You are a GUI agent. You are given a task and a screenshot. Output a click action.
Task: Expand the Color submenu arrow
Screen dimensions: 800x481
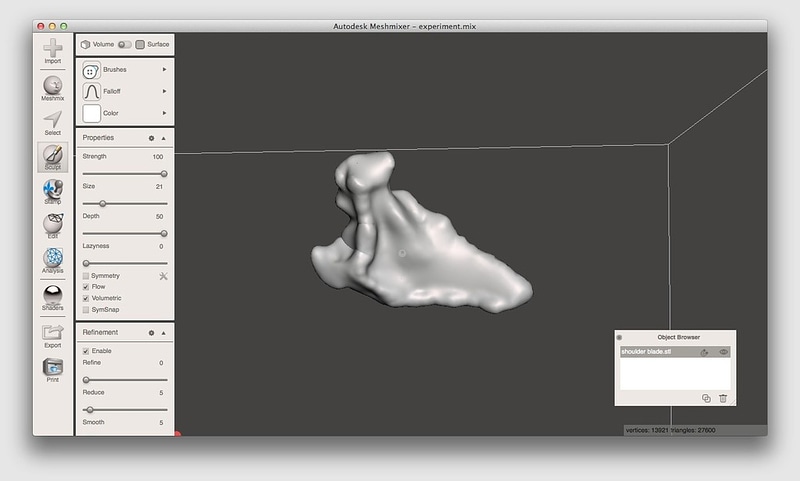tap(164, 113)
